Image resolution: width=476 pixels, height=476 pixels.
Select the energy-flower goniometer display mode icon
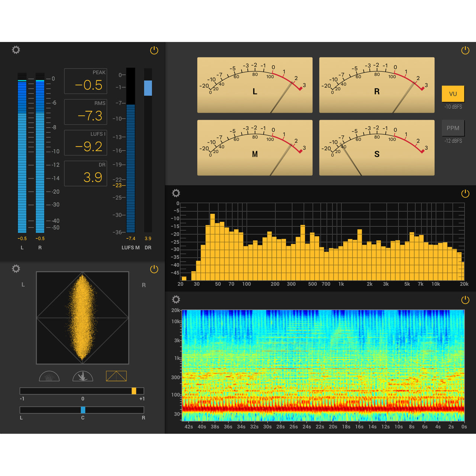(x=82, y=376)
